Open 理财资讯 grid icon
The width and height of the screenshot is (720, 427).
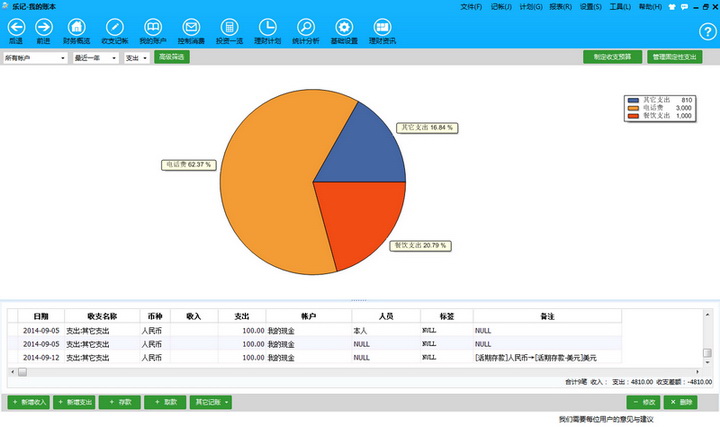pyautogui.click(x=382, y=28)
